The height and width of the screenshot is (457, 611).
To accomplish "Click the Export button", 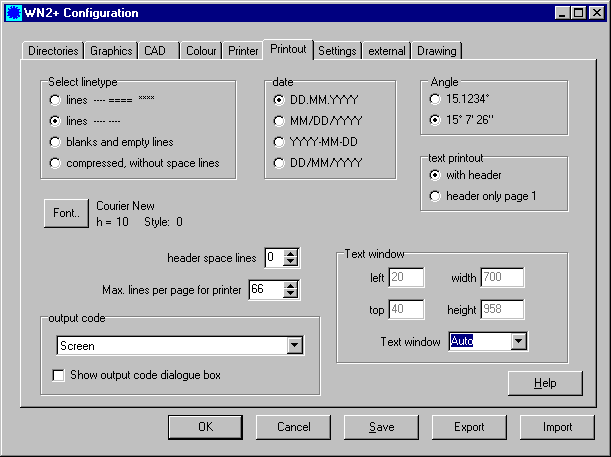I will (469, 427).
